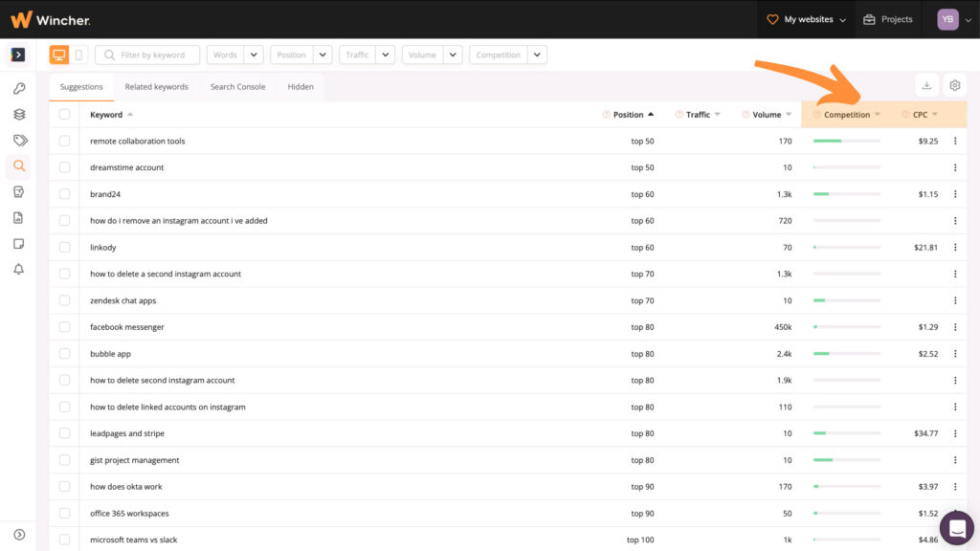Click the circled arrow icon at sidebar bottom
The image size is (980, 551).
click(x=19, y=535)
